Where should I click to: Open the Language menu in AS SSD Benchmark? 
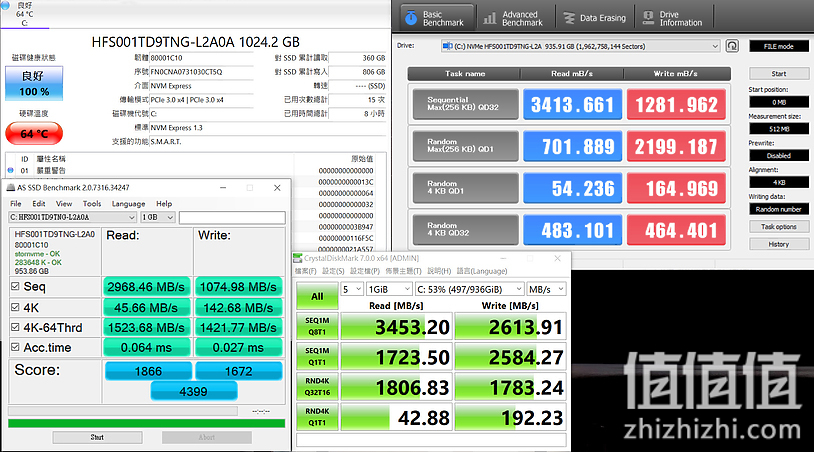(x=128, y=203)
